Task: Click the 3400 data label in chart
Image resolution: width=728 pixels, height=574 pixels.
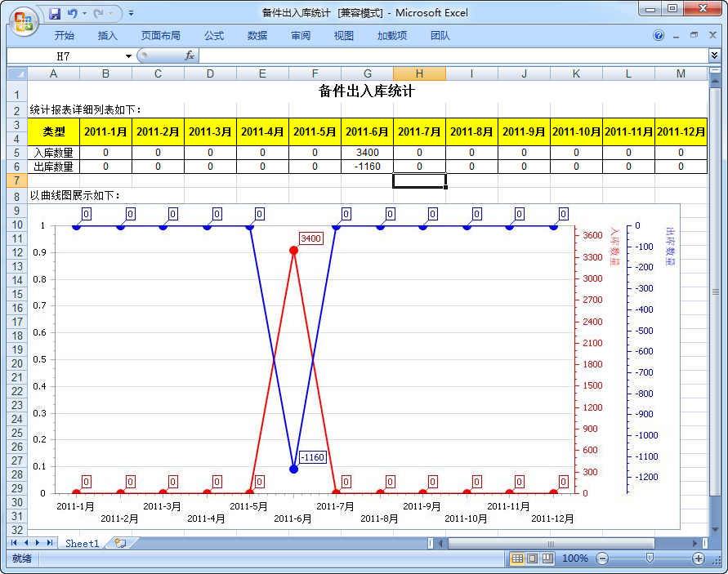Action: coord(310,238)
